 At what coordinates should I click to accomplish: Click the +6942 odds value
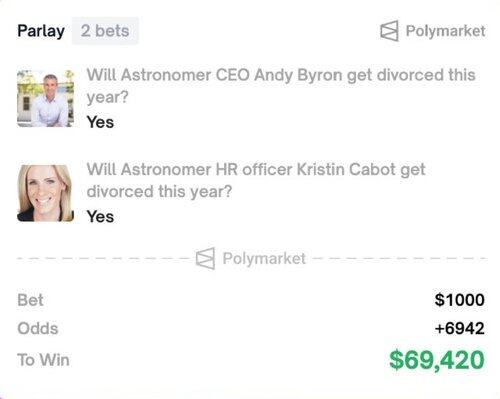tap(460, 328)
